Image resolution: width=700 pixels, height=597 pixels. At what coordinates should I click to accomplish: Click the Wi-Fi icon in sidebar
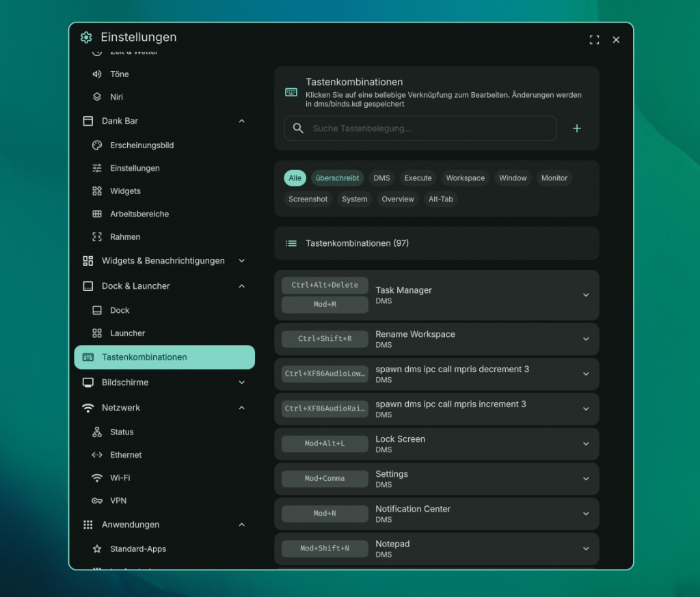coord(97,478)
